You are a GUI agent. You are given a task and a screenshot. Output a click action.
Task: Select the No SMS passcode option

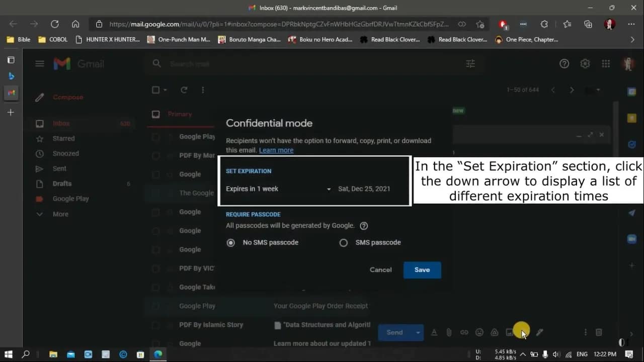(231, 243)
